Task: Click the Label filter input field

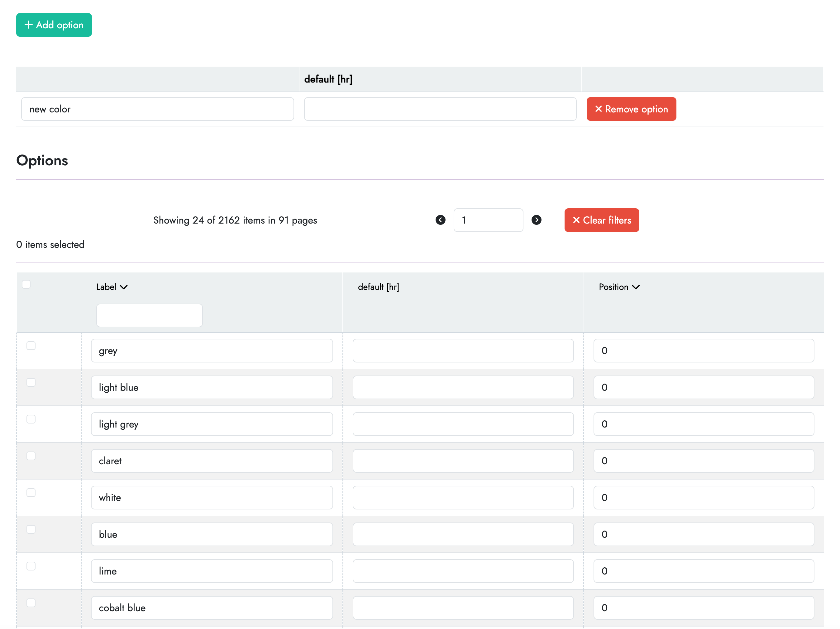Action: coord(149,315)
